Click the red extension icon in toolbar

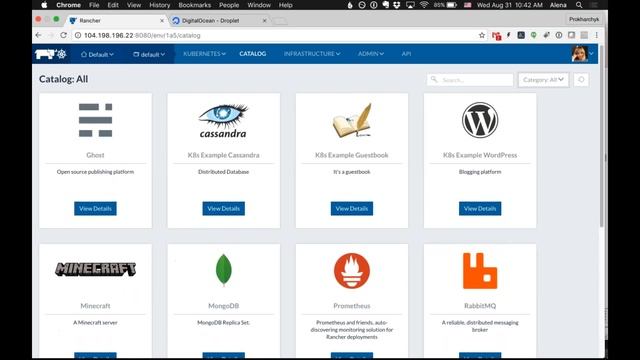click(x=496, y=36)
